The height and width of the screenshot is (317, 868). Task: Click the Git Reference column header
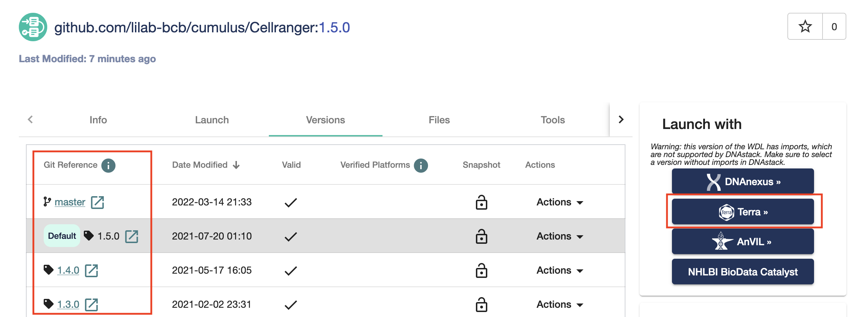pyautogui.click(x=70, y=165)
